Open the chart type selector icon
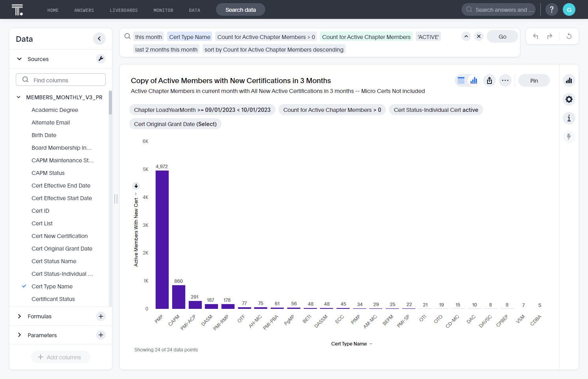This screenshot has width=588, height=379. 569,80
